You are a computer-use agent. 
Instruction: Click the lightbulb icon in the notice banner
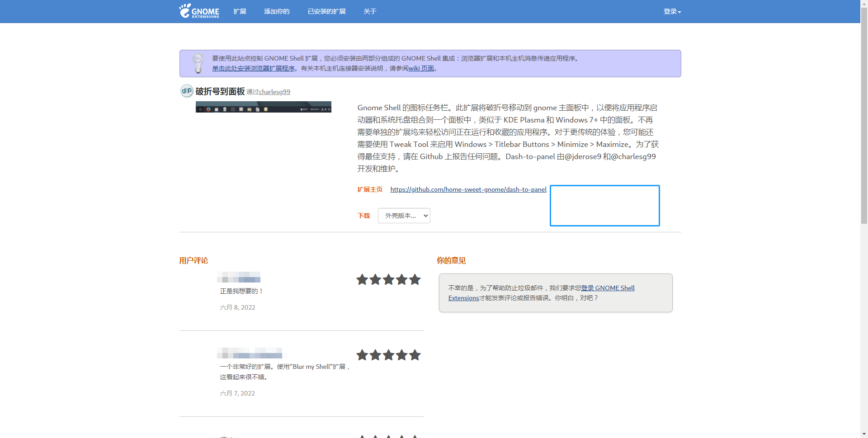tap(198, 63)
